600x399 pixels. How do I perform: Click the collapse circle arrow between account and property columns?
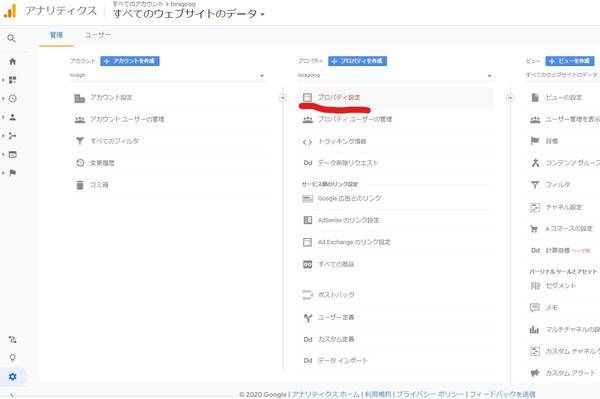(282, 98)
